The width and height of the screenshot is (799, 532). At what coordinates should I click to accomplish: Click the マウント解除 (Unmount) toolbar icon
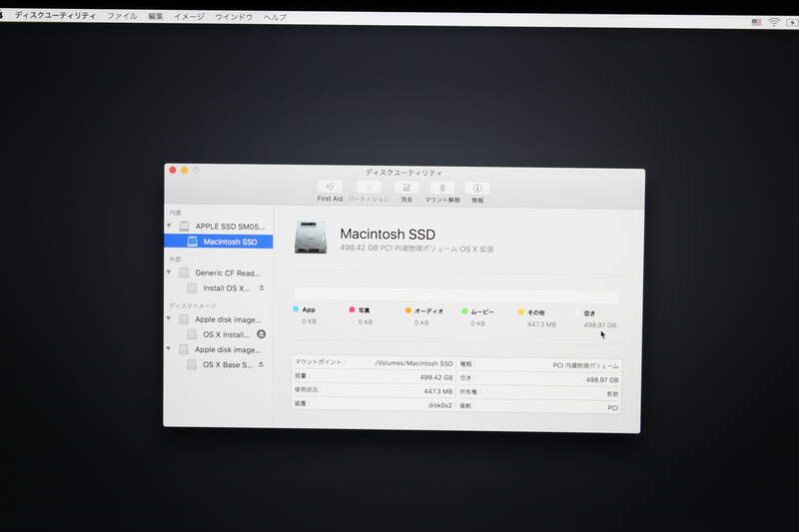[x=441, y=188]
